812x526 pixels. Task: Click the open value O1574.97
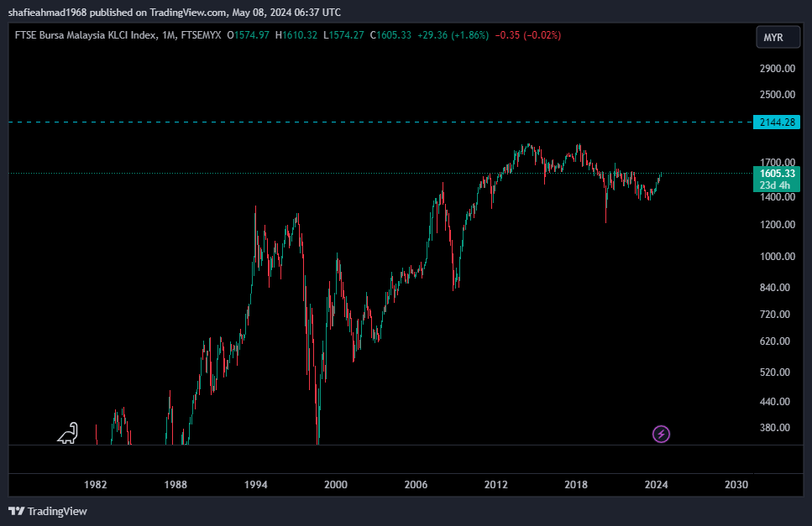coord(248,35)
